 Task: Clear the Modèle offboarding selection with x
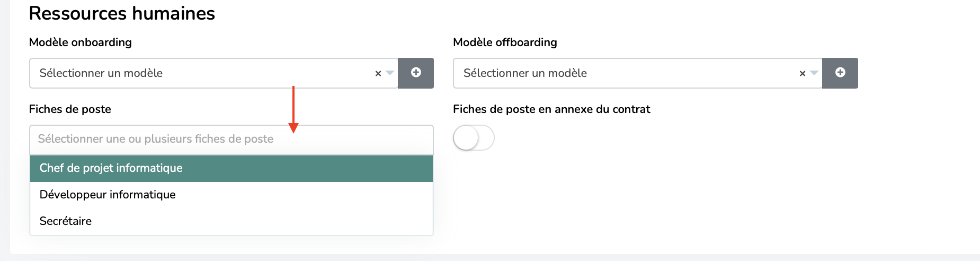802,74
